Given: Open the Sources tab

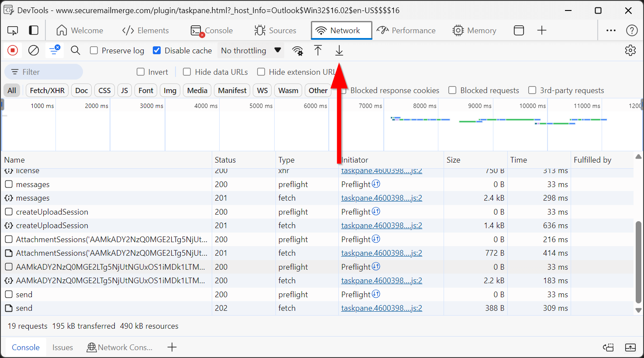Looking at the screenshot, I should click(276, 31).
